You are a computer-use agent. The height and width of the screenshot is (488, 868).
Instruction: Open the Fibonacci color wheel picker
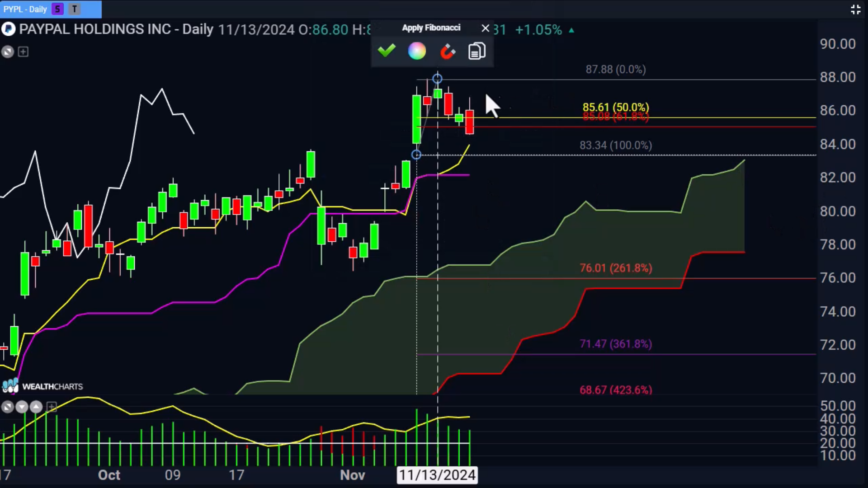pos(417,51)
